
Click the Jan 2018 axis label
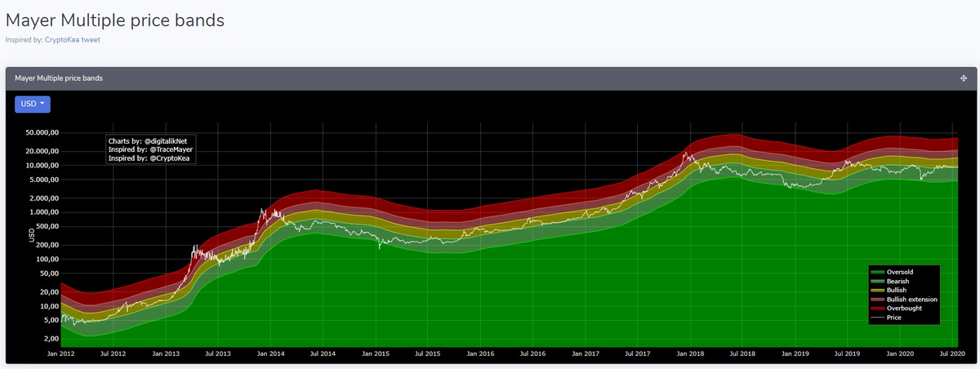(690, 353)
